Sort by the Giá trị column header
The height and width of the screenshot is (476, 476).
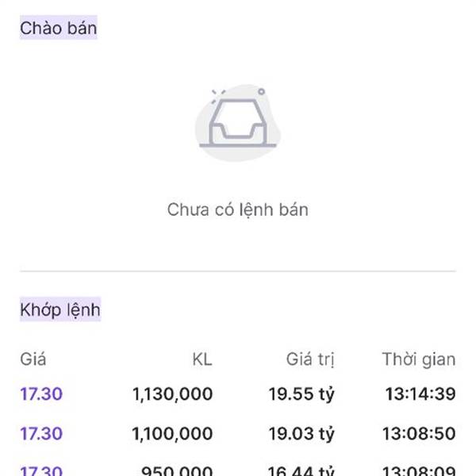pyautogui.click(x=310, y=359)
